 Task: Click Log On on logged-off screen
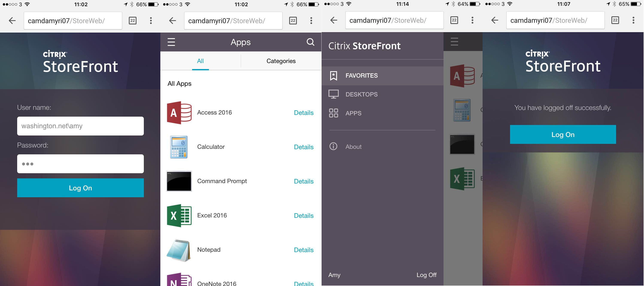563,134
